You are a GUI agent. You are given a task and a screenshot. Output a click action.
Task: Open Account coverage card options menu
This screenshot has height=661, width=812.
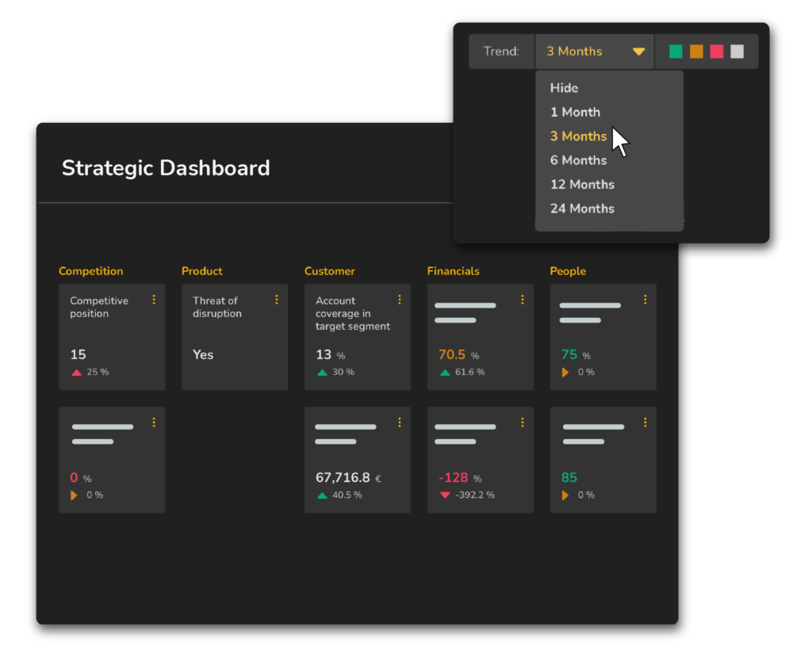pyautogui.click(x=400, y=300)
